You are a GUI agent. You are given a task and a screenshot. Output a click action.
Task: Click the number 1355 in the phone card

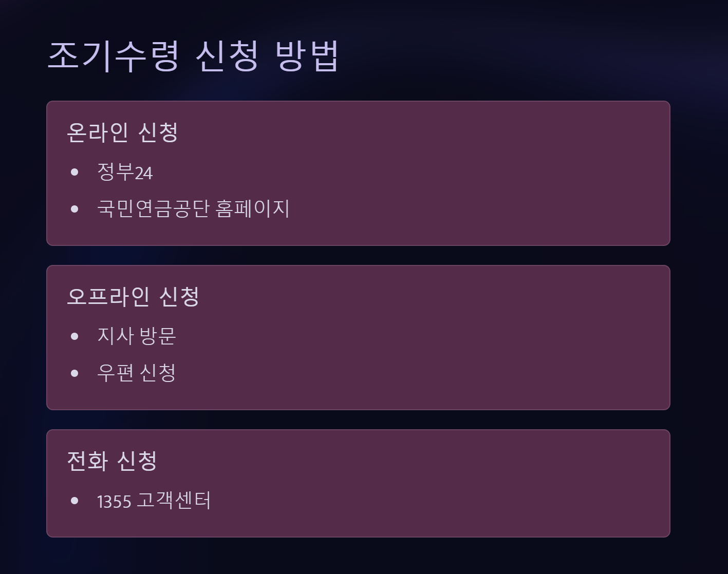click(x=114, y=501)
